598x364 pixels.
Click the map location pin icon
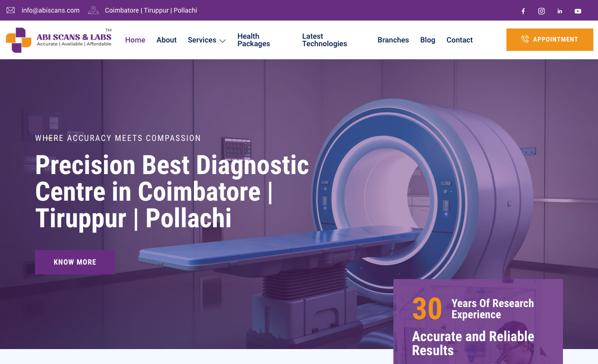click(x=93, y=10)
